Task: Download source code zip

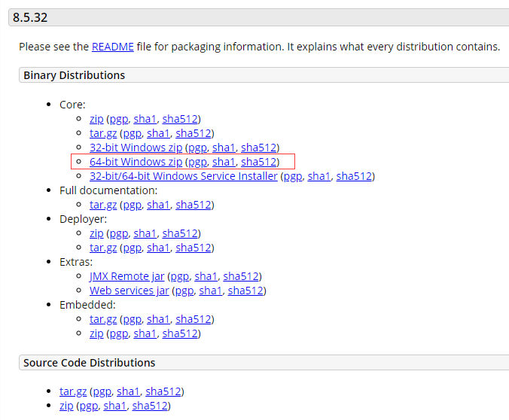Action: [66, 406]
